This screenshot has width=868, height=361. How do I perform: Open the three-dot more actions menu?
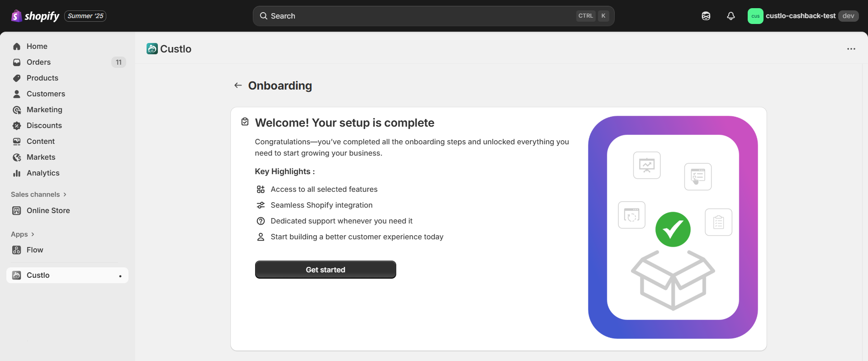(x=851, y=49)
